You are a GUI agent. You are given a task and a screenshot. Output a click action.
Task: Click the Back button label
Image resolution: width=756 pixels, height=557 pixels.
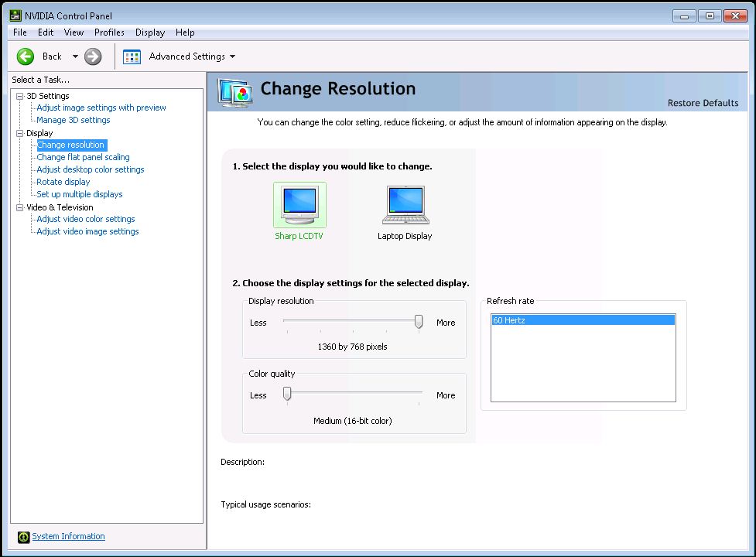52,56
